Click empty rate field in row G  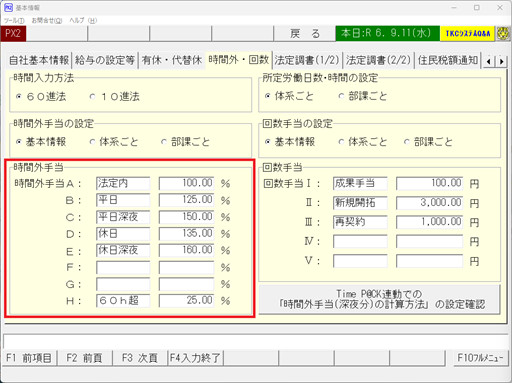[x=187, y=284]
